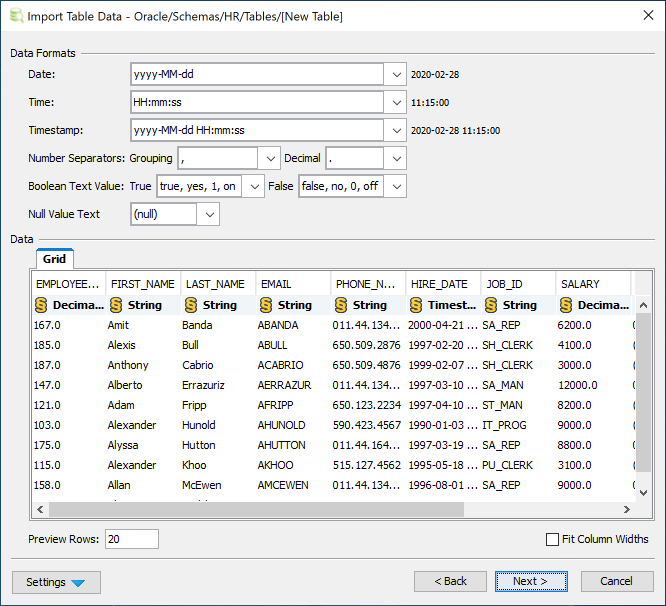Click the FIRST_NAME column String type icon

click(116, 305)
